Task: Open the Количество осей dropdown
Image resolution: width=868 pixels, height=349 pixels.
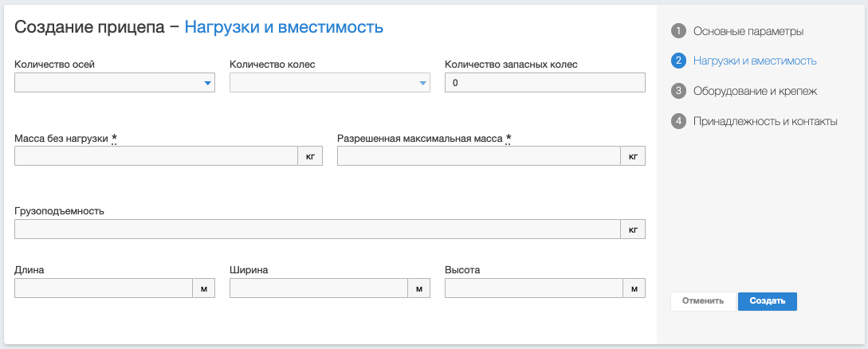Action: (x=115, y=83)
